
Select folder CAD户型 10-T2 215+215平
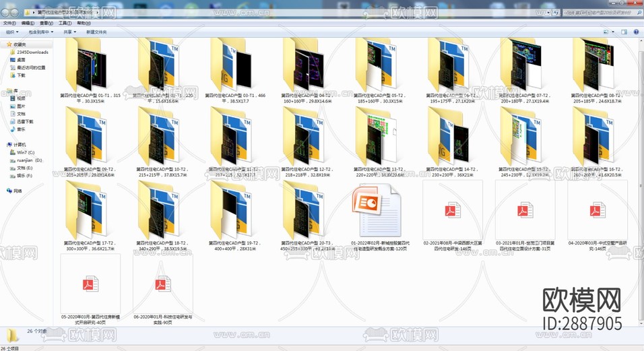point(163,142)
